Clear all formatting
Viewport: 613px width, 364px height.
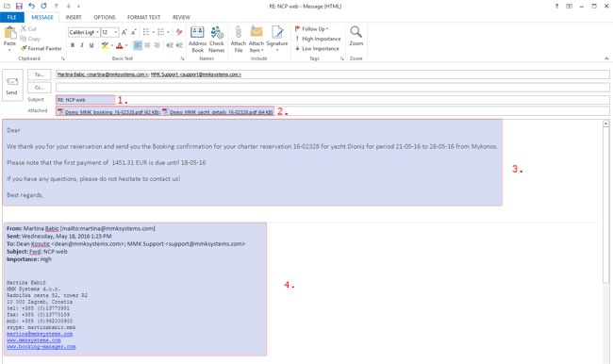tap(179, 32)
